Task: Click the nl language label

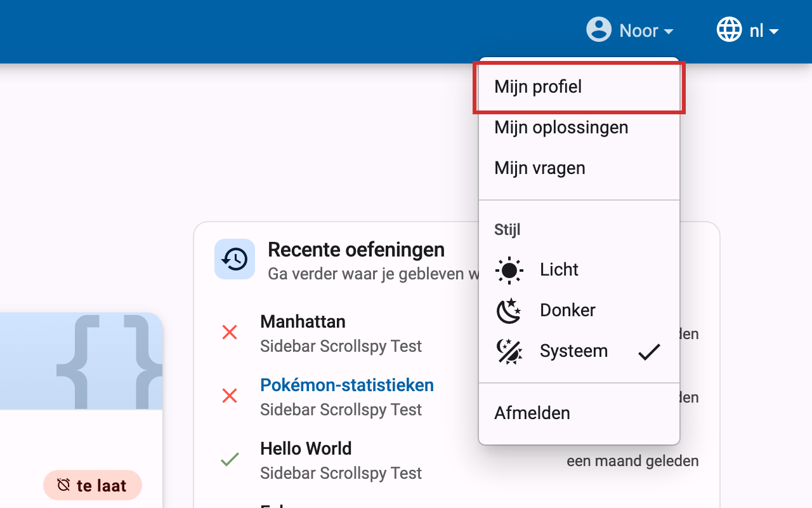Action: (x=756, y=30)
